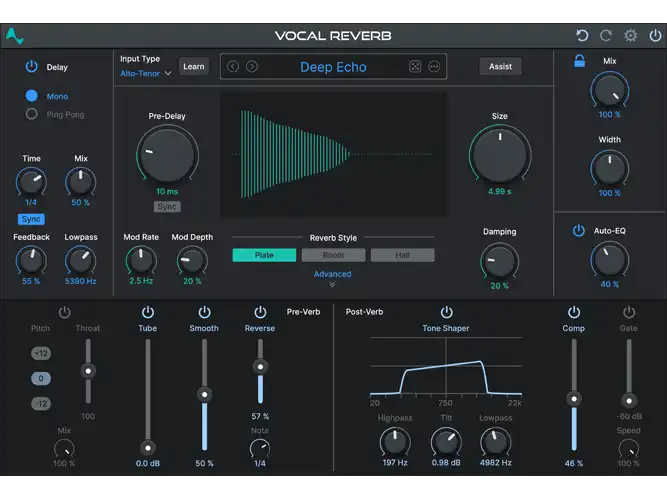Click the Comp slider handle
The image size is (667, 500).
[x=574, y=399]
